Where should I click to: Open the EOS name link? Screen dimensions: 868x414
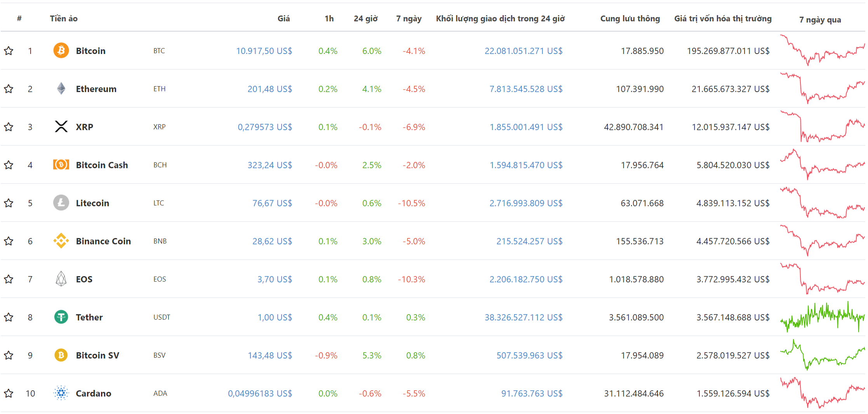coord(84,279)
